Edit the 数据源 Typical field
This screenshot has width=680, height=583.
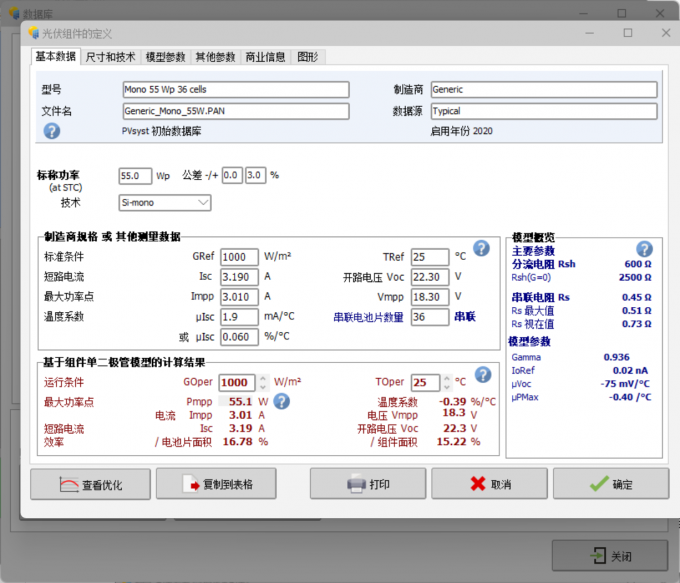click(544, 111)
